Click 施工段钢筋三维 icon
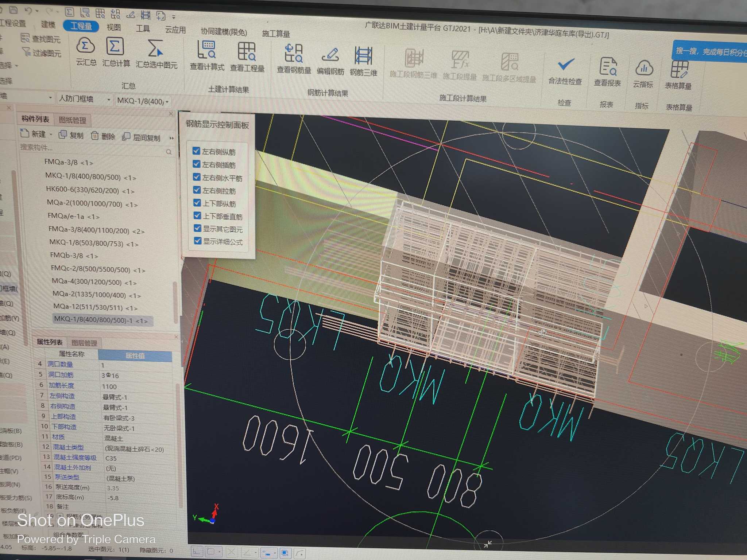 tap(414, 58)
